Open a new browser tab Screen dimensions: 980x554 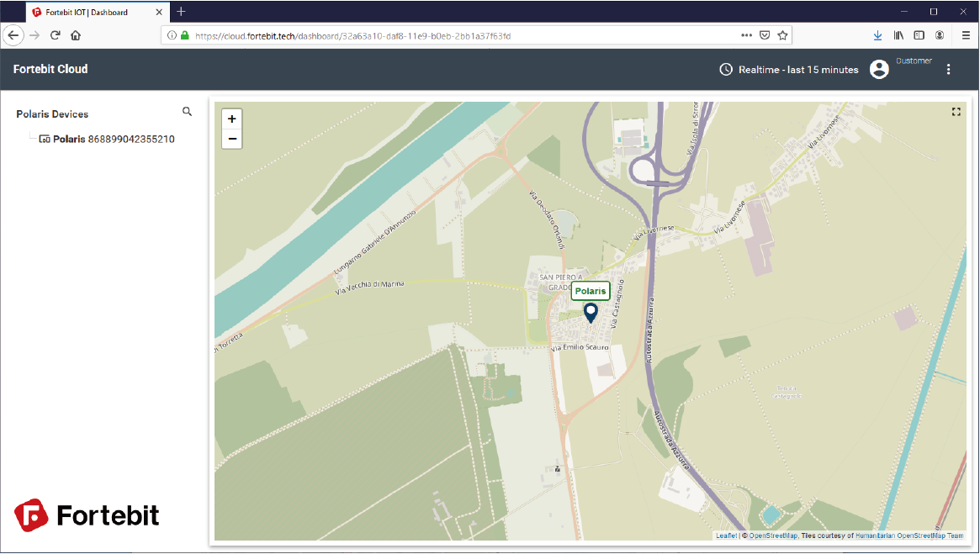pyautogui.click(x=181, y=12)
